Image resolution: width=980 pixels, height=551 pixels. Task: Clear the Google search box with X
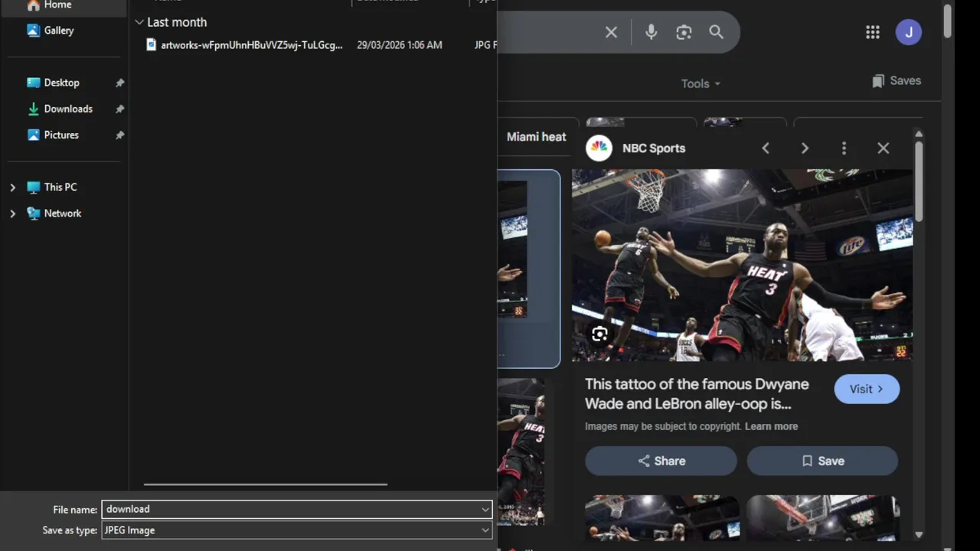[611, 32]
